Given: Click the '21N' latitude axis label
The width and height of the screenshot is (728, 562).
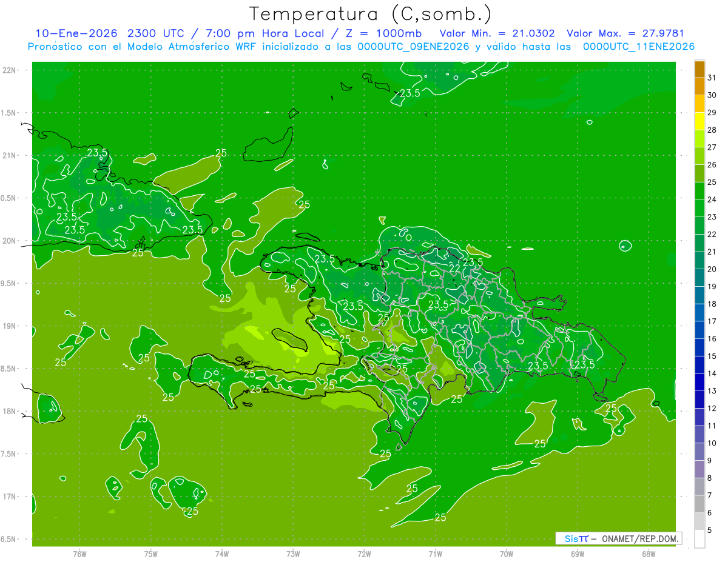Looking at the screenshot, I should pyautogui.click(x=10, y=155).
